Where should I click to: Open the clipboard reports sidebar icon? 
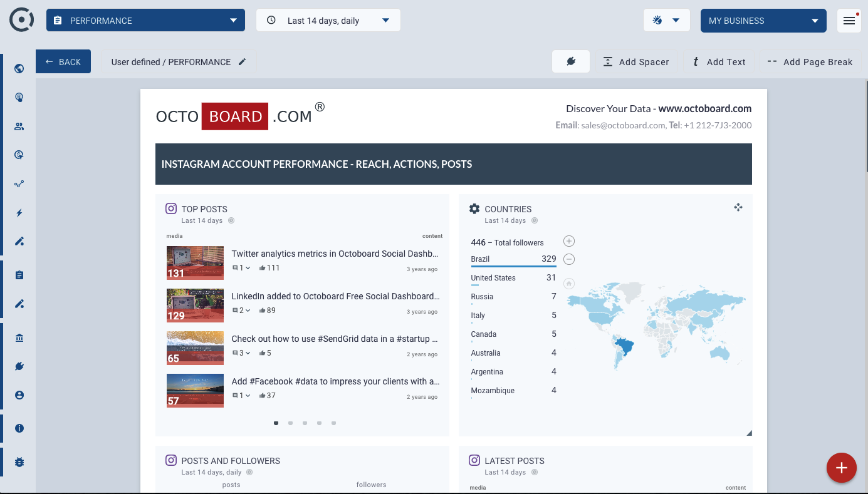(19, 275)
